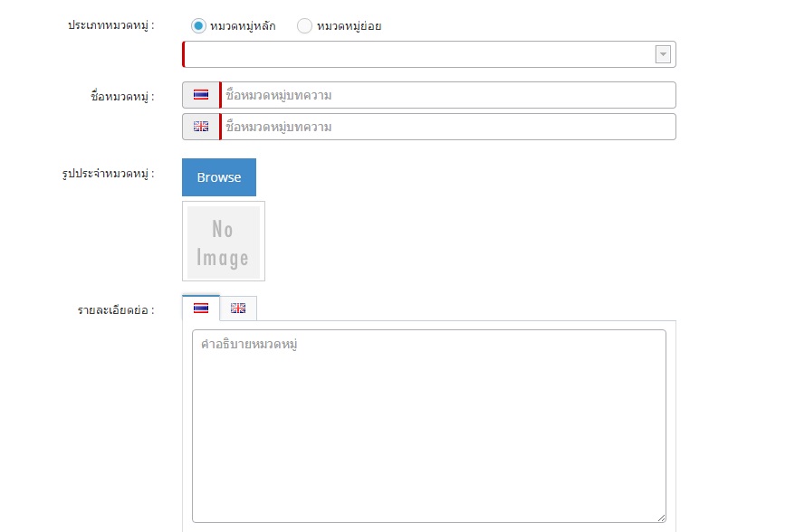The width and height of the screenshot is (795, 532).
Task: Click inside the คำอธิบายหมวดหมู่ text area
Action: coord(429,426)
